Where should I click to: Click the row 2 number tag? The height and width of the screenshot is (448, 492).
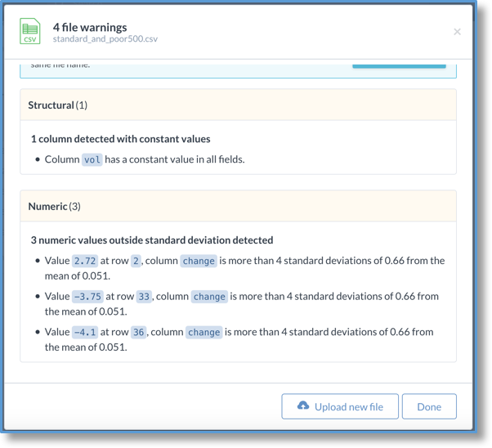coord(136,261)
